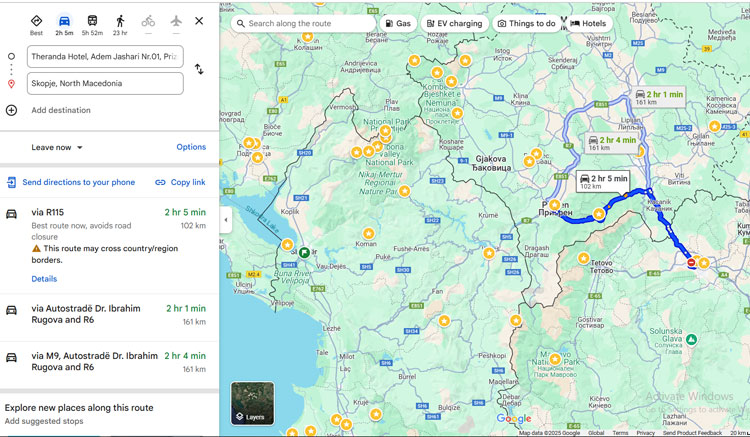Click the Solunska Glava mountain peak icon
The height and width of the screenshot is (437, 750).
click(x=691, y=339)
